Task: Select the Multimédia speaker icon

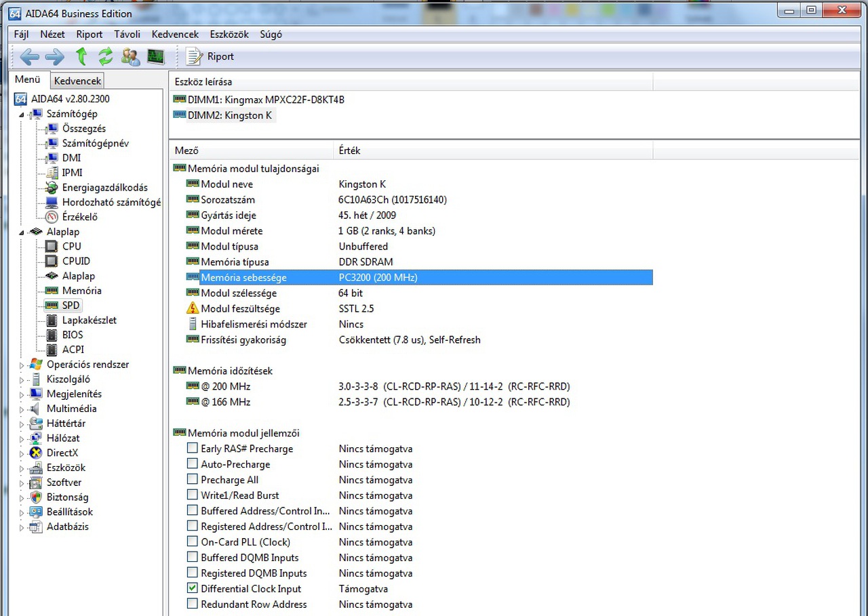Action: [x=36, y=409]
